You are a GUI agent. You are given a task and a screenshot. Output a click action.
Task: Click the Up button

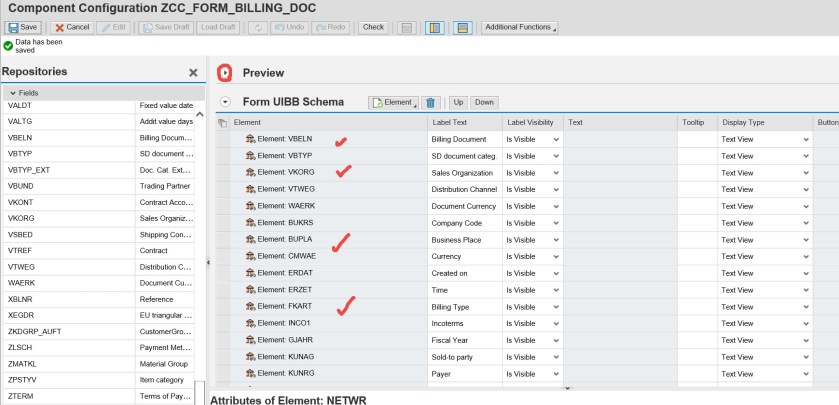[458, 102]
